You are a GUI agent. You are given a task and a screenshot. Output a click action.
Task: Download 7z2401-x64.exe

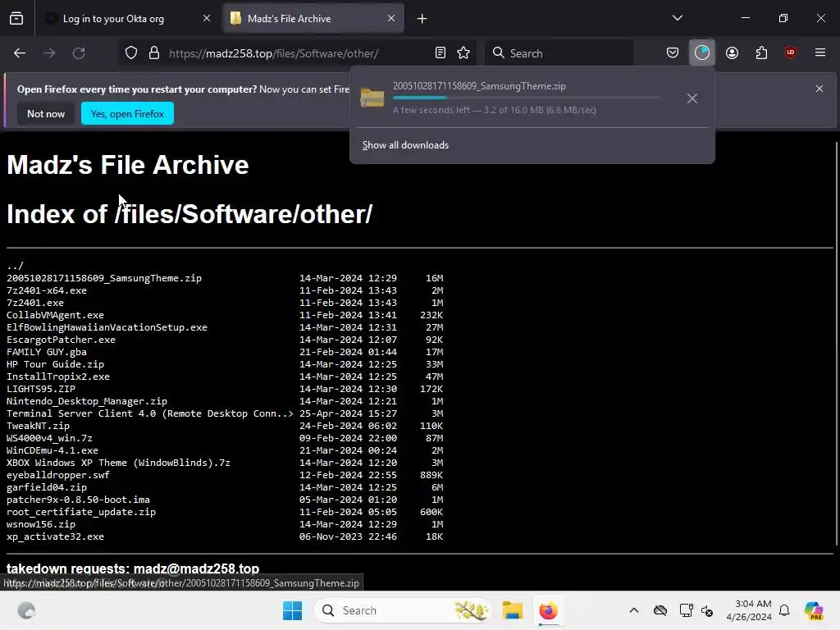click(47, 290)
